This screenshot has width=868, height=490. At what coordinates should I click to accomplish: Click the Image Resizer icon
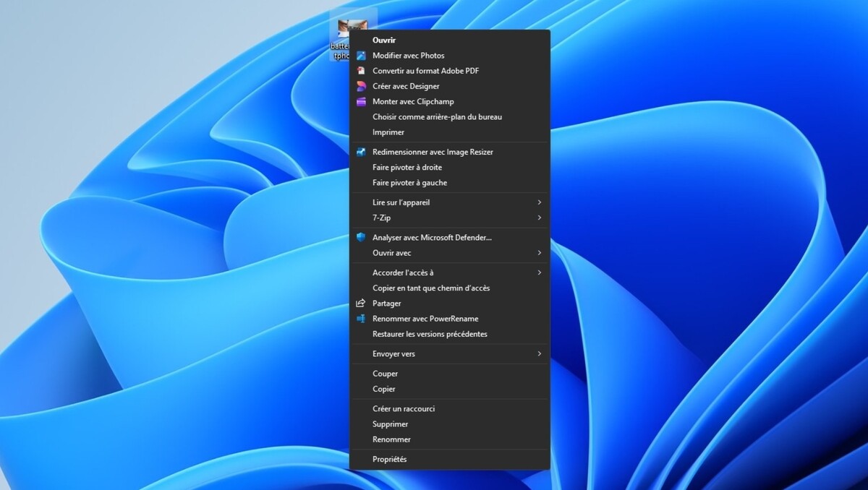[x=361, y=152]
